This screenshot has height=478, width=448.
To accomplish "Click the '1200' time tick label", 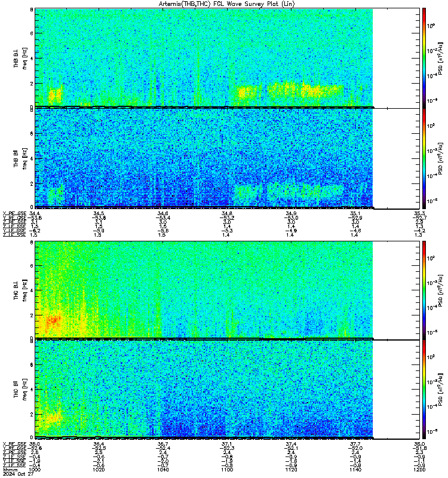I will pyautogui.click(x=419, y=470).
